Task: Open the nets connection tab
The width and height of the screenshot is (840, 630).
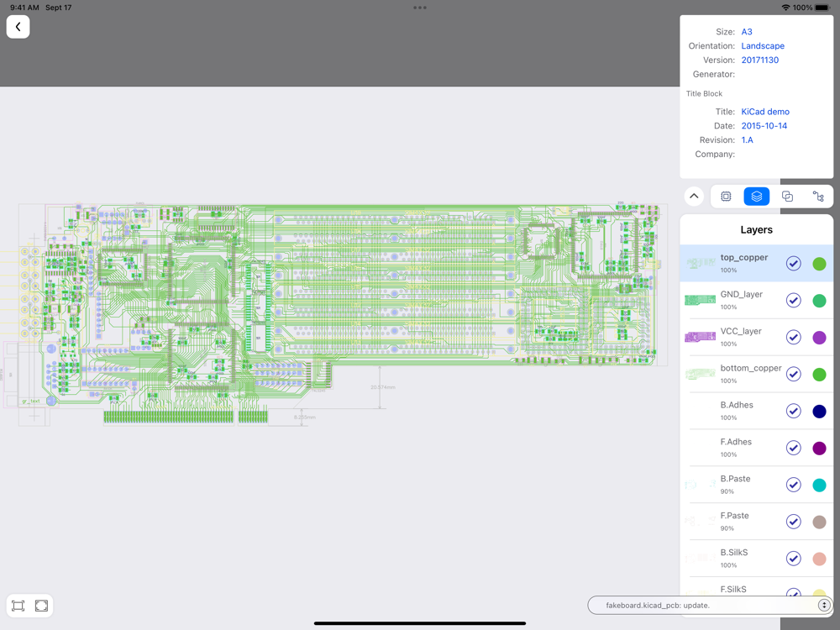Action: coord(818,197)
